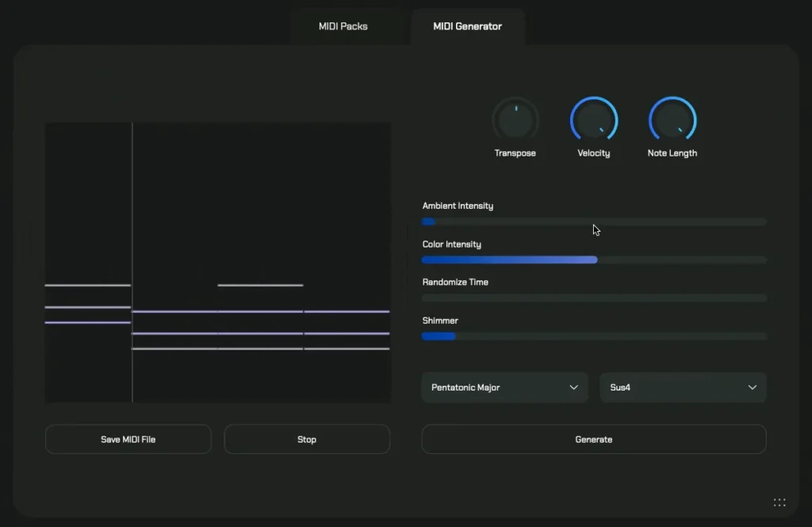Click Save MIDI File button
This screenshot has height=527, width=812.
[128, 439]
